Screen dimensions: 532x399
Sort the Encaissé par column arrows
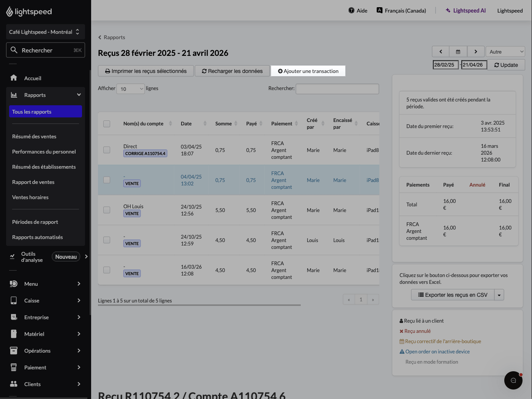tap(356, 123)
